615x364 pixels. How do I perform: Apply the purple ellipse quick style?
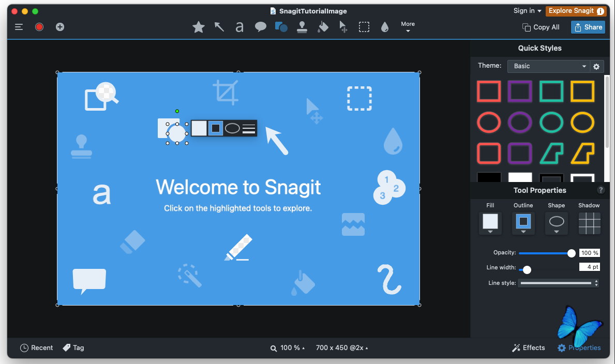click(520, 123)
